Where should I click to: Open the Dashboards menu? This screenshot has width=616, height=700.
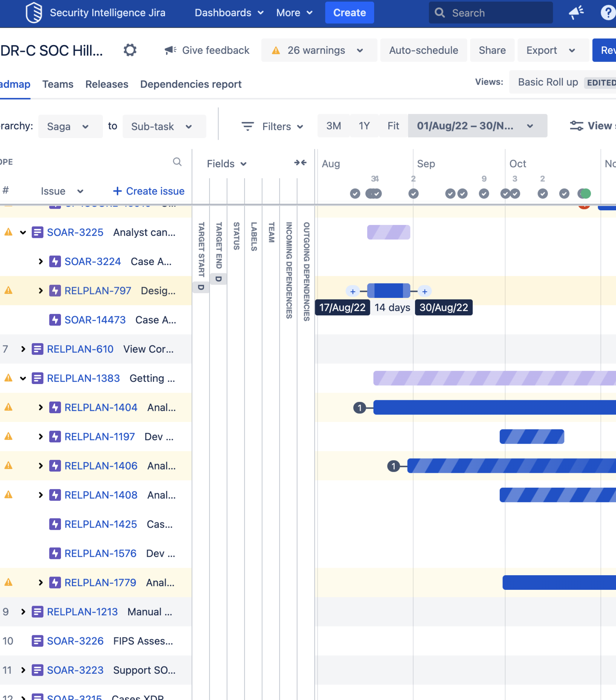[x=229, y=13]
